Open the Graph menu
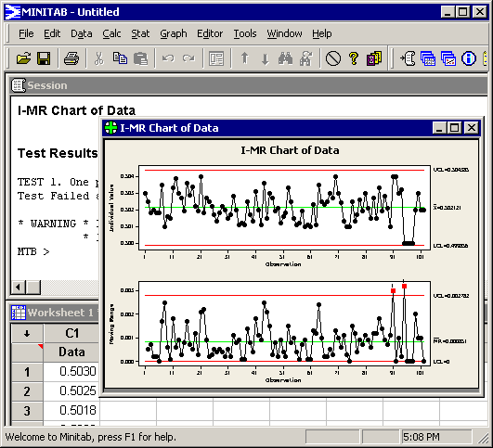Image resolution: width=493 pixels, height=448 pixels. (174, 33)
